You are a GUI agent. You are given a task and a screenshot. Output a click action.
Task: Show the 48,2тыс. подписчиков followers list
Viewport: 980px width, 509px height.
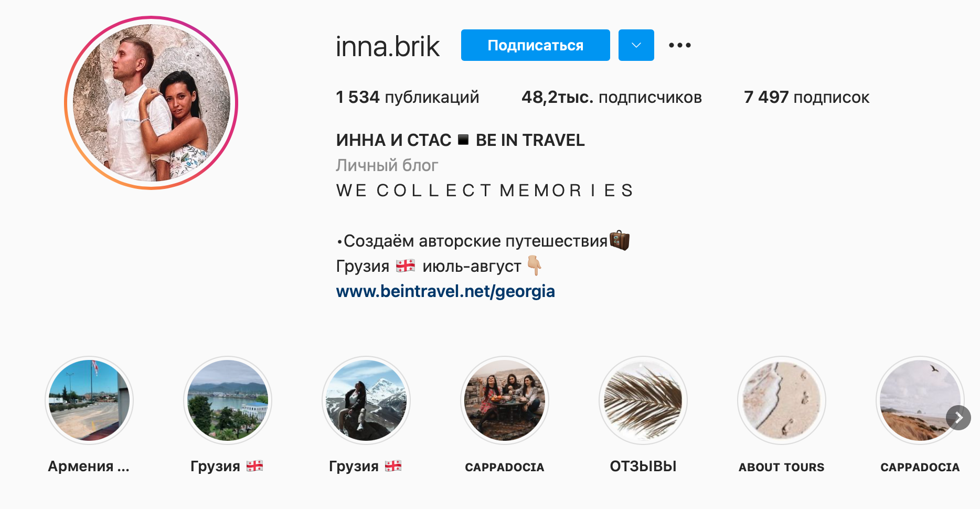tap(612, 98)
